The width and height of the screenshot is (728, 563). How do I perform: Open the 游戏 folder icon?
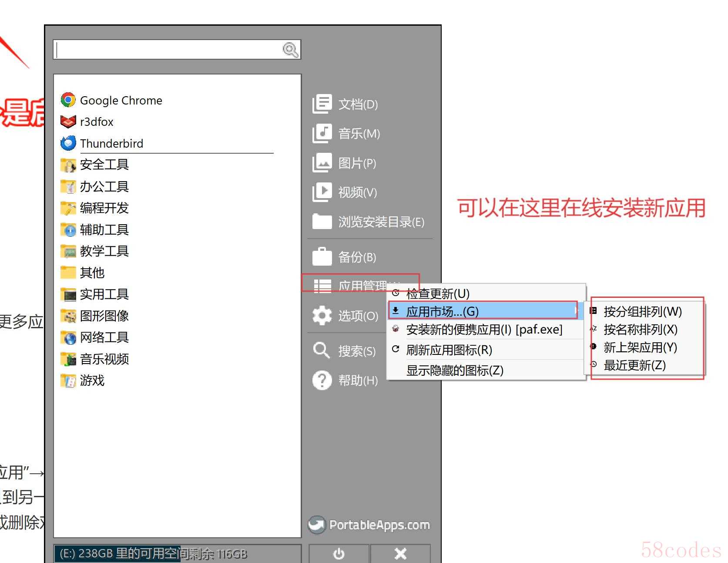68,380
